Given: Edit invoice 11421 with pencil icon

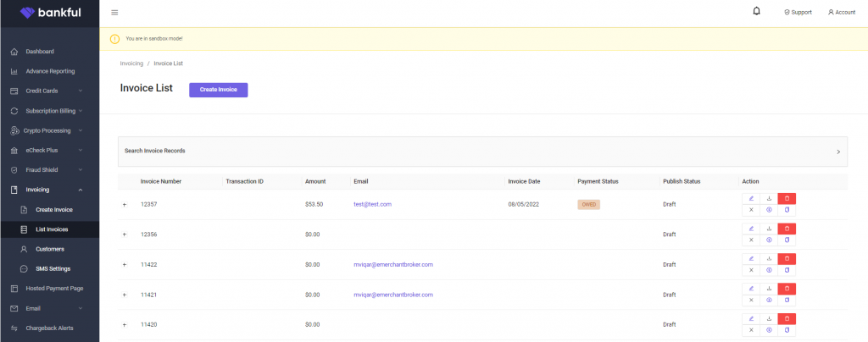Looking at the screenshot, I should point(751,289).
